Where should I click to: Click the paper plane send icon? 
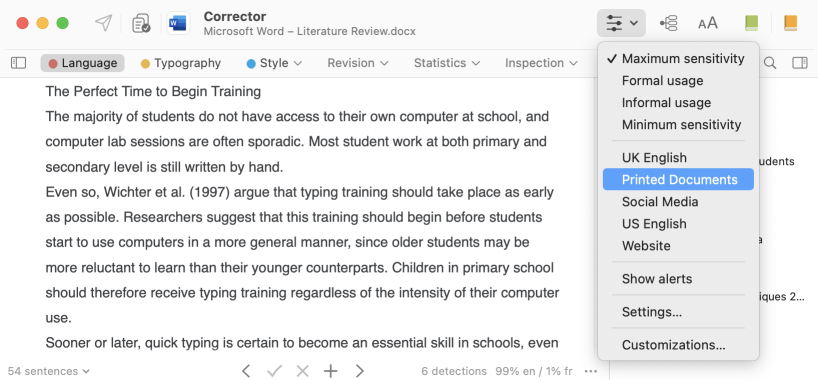tap(104, 23)
